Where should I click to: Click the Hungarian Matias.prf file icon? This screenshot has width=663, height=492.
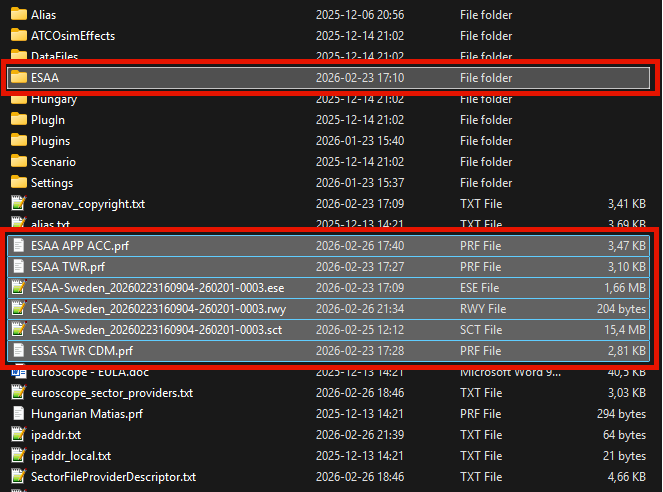coord(18,414)
